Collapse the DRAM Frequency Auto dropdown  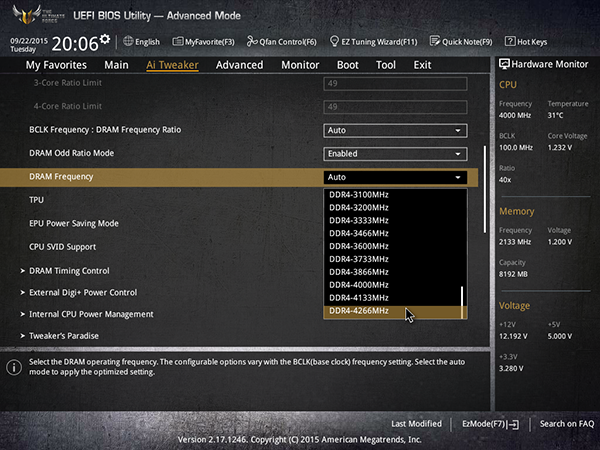coord(395,177)
